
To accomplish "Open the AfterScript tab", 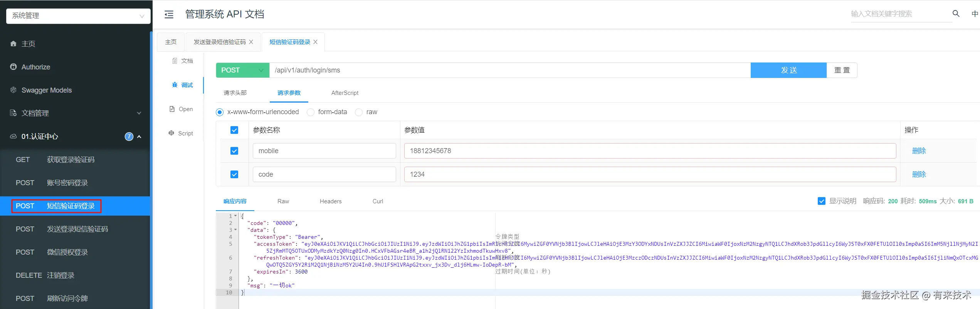I will tap(345, 93).
